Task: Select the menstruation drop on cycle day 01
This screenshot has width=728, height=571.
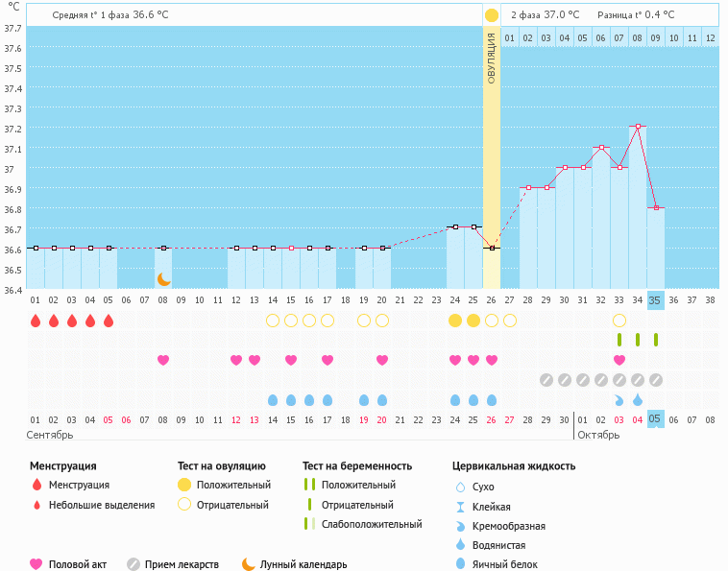Action: pyautogui.click(x=36, y=321)
